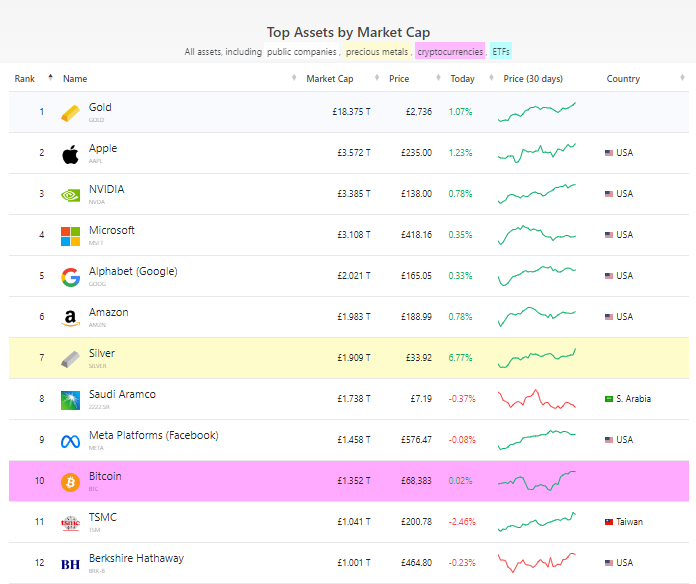Click the S. Arabia country label

tap(633, 399)
